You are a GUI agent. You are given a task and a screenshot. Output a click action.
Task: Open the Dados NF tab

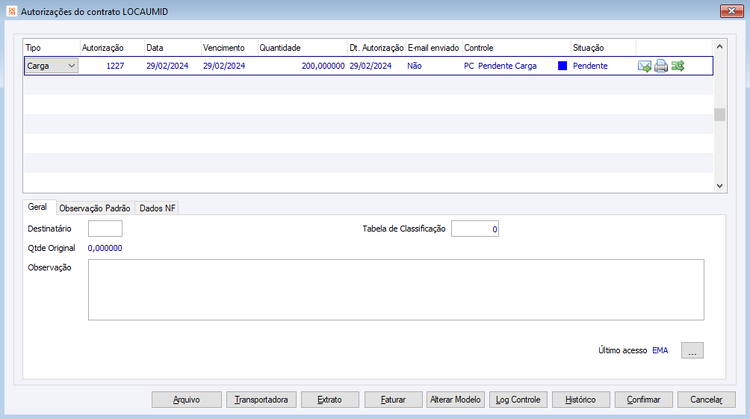157,208
